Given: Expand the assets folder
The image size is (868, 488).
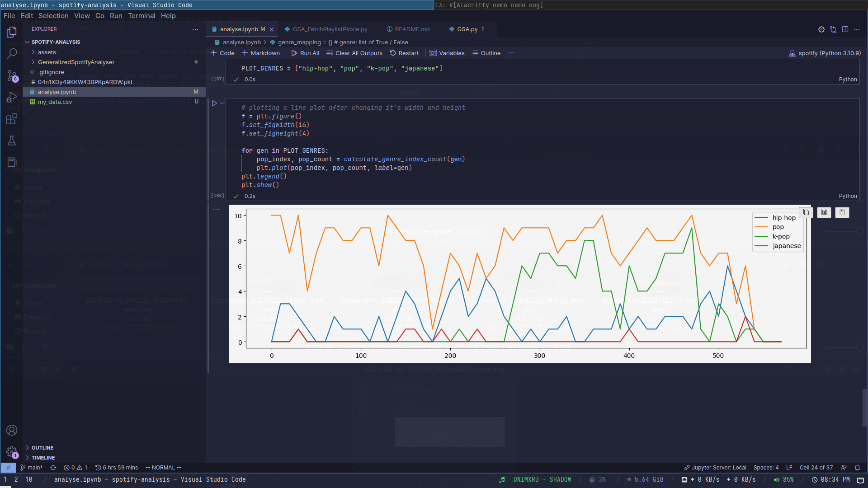Looking at the screenshot, I should [x=47, y=52].
